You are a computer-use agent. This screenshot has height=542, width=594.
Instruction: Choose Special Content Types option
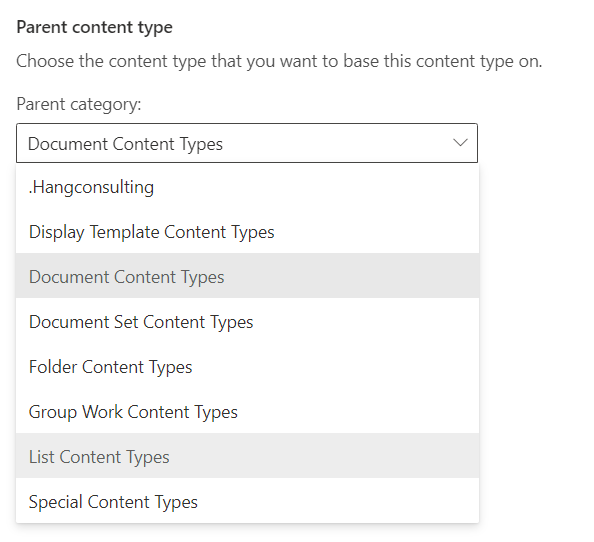[247, 501]
